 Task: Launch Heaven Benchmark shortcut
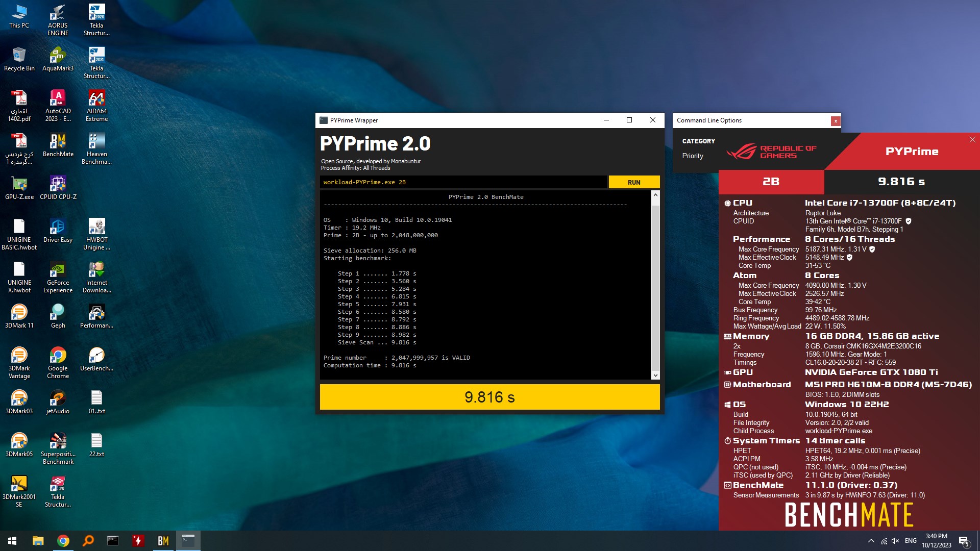[96, 149]
